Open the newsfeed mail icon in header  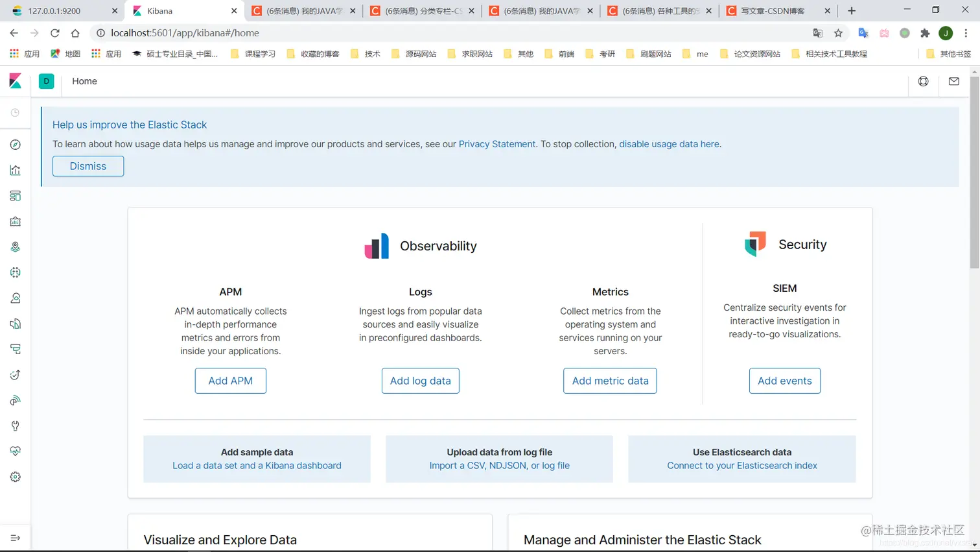pos(954,81)
